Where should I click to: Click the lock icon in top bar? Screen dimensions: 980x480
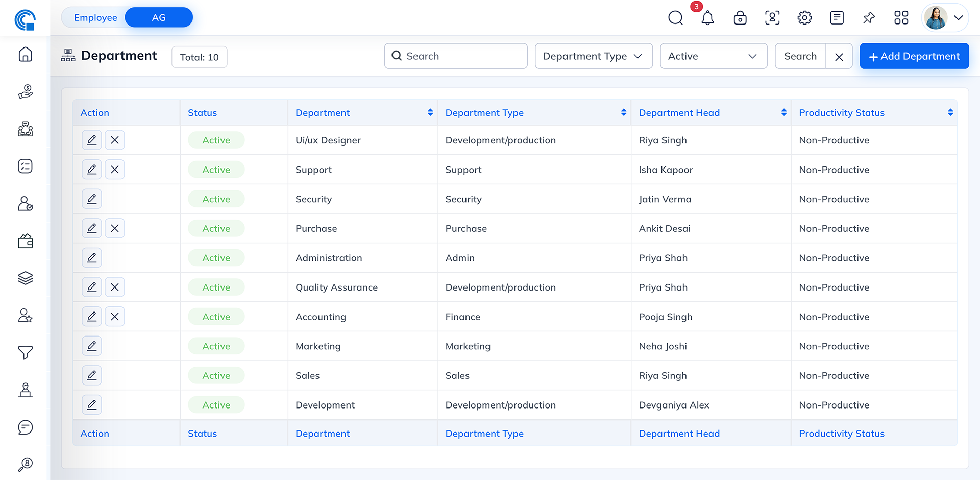point(740,18)
